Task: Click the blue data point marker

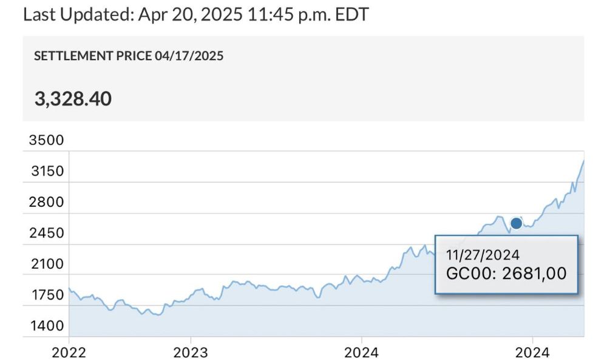Action: [516, 223]
